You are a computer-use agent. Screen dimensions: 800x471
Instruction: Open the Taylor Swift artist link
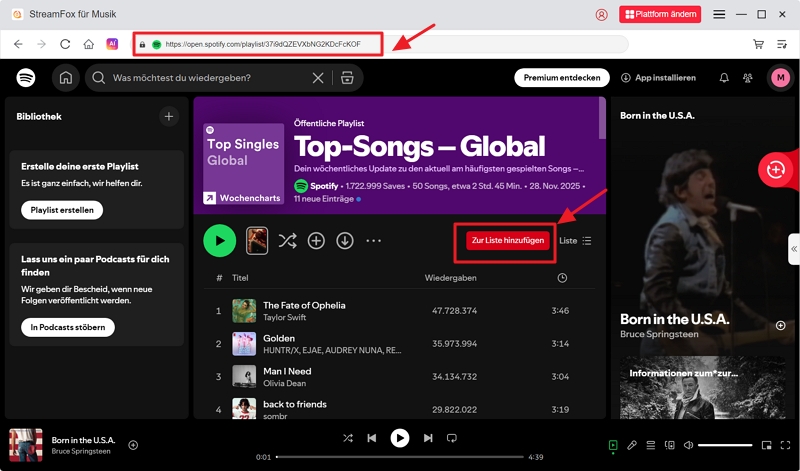click(x=284, y=317)
